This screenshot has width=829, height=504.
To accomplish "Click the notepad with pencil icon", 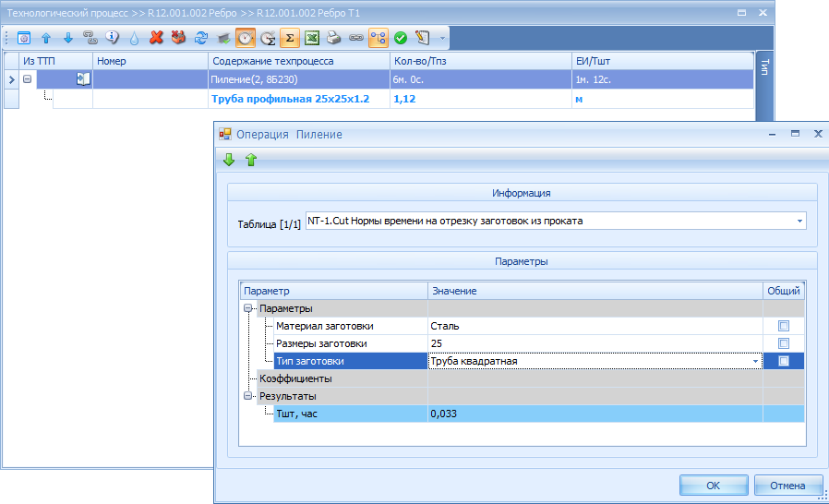I will (423, 38).
